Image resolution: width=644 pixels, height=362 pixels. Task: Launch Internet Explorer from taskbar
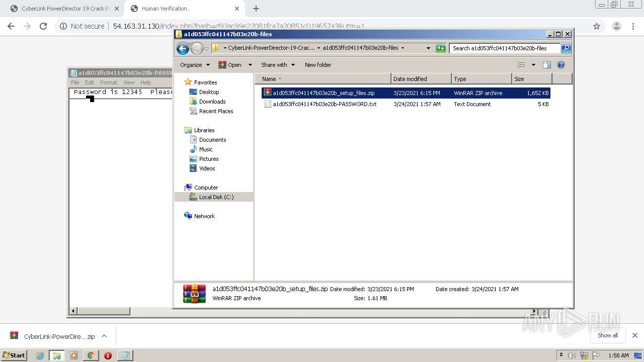(x=40, y=355)
